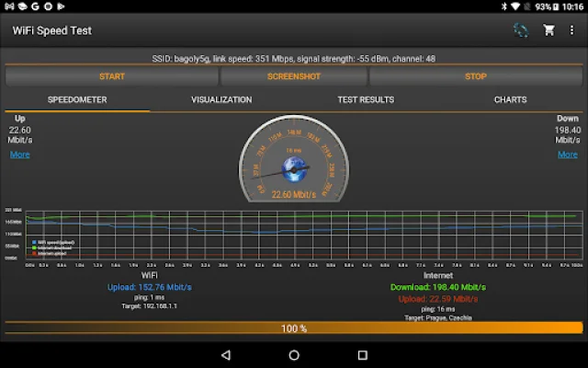
Task: Open the three-dot overflow menu
Action: (x=571, y=30)
